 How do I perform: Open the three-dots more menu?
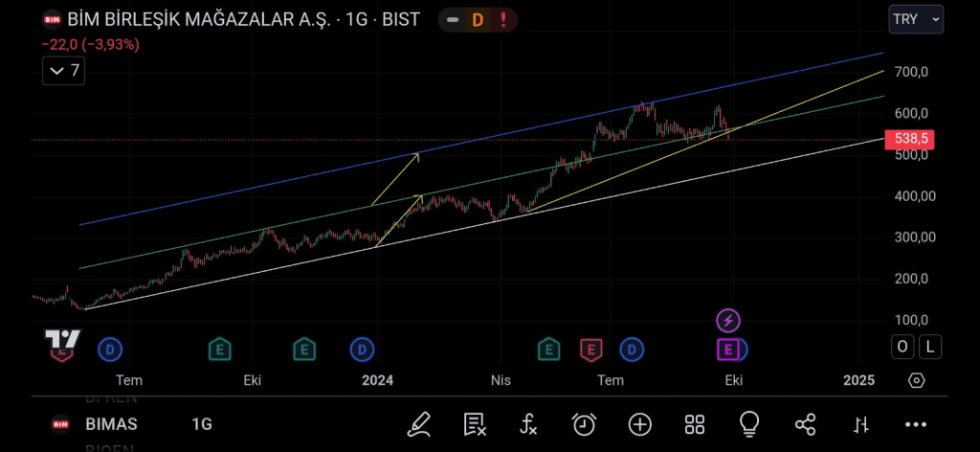pos(916,425)
